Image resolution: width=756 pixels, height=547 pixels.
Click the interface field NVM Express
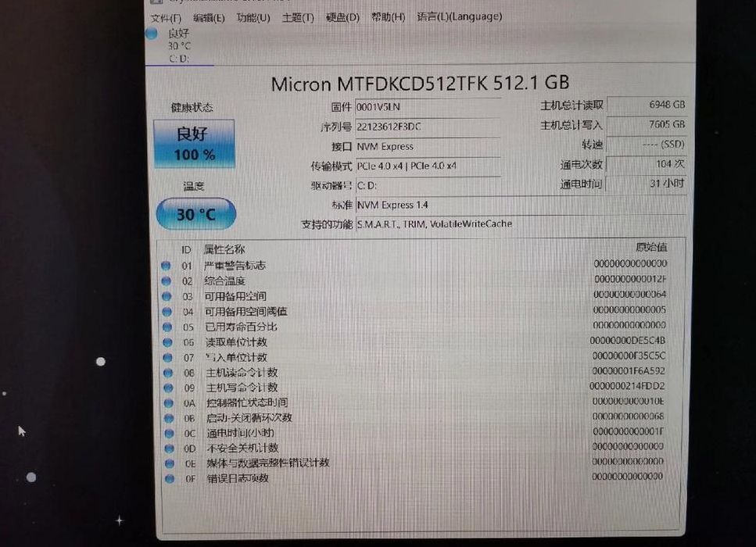pos(428,146)
